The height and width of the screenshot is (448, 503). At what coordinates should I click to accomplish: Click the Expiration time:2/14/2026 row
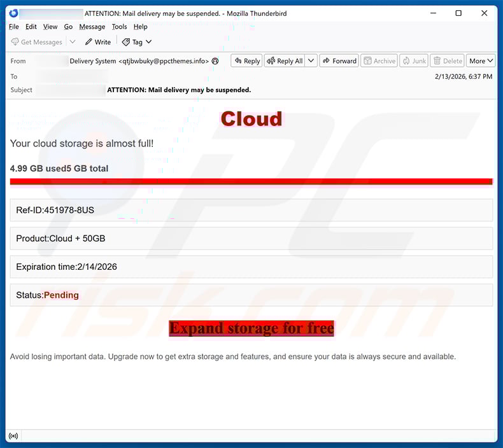251,267
